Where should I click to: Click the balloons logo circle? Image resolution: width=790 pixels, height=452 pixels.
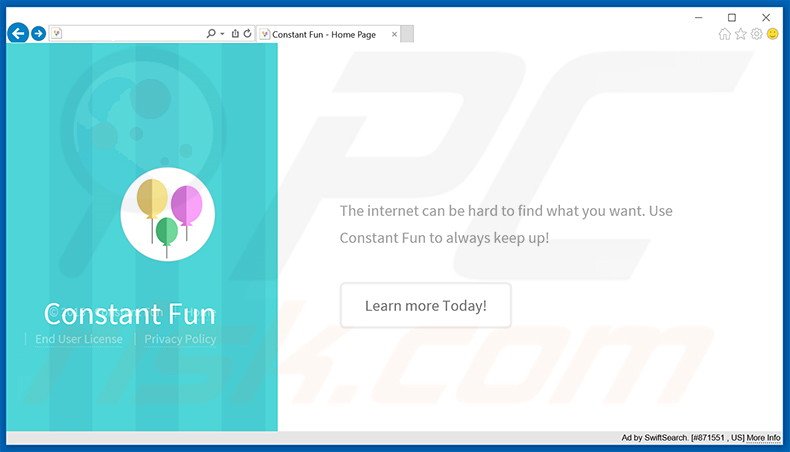[x=167, y=214]
